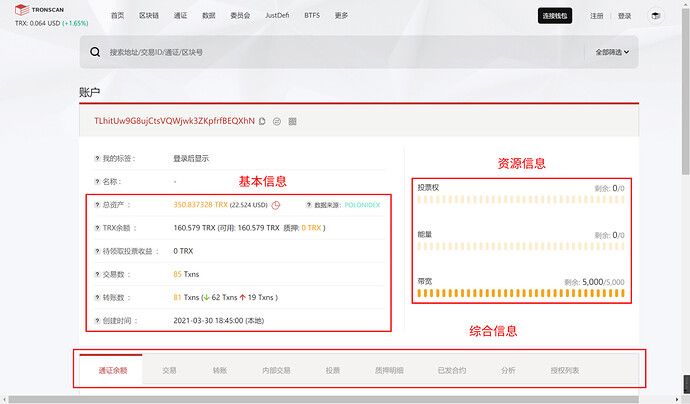
Task: Click the 0 TRX staked amount
Action: tap(311, 228)
